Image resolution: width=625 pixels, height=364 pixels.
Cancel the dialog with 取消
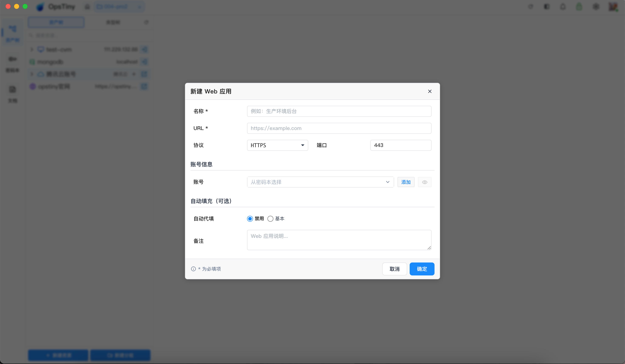click(x=394, y=269)
